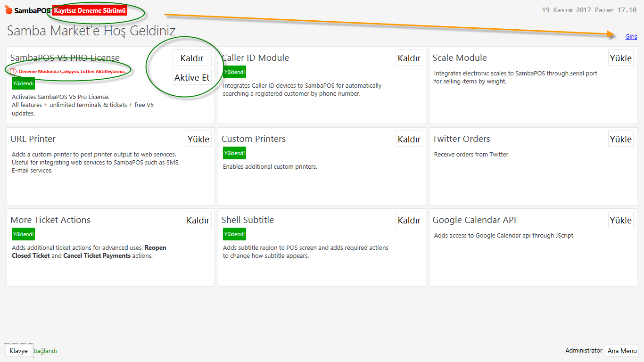Open the Giriş login link
The height and width of the screenshot is (362, 644).
(x=631, y=37)
